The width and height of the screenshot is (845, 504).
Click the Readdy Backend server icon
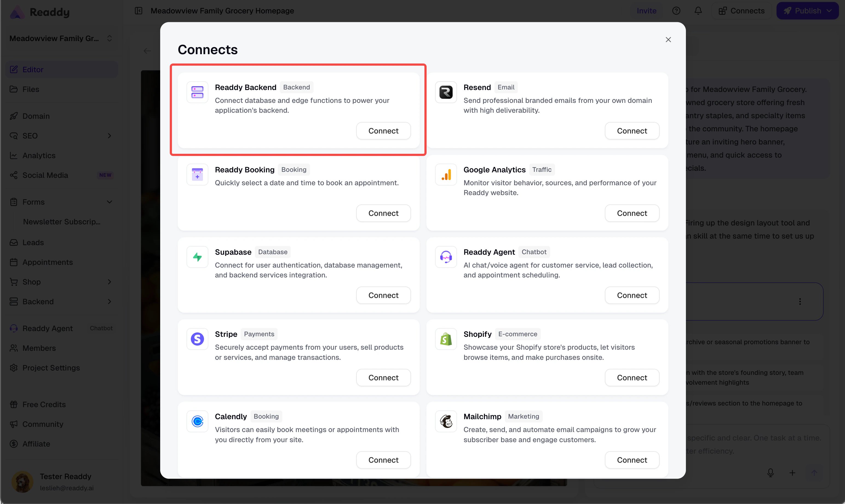click(x=197, y=92)
